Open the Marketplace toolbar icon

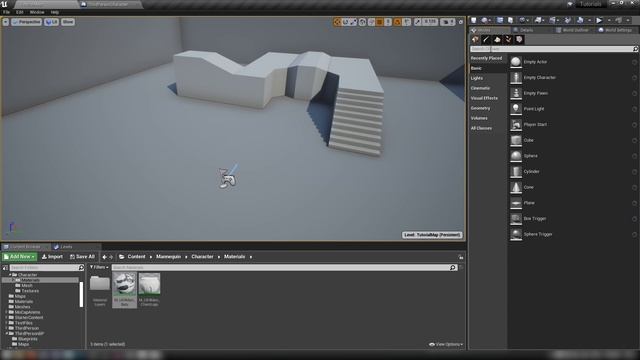pos(511,20)
